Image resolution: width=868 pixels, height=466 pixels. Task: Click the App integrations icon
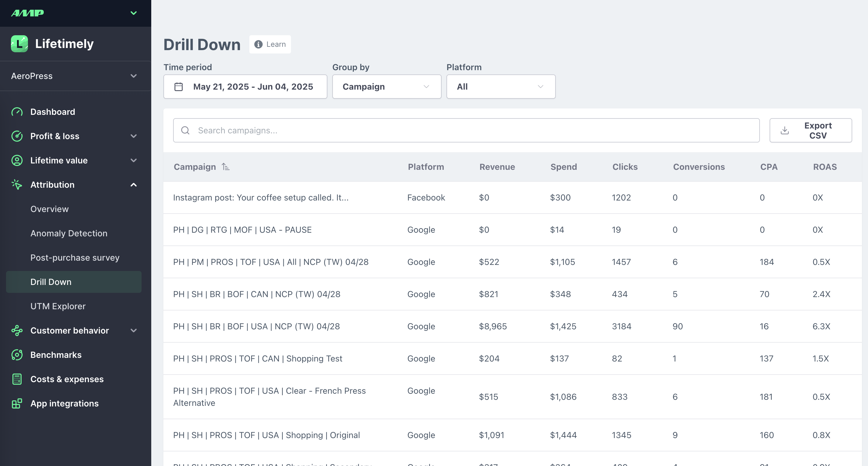(x=17, y=403)
